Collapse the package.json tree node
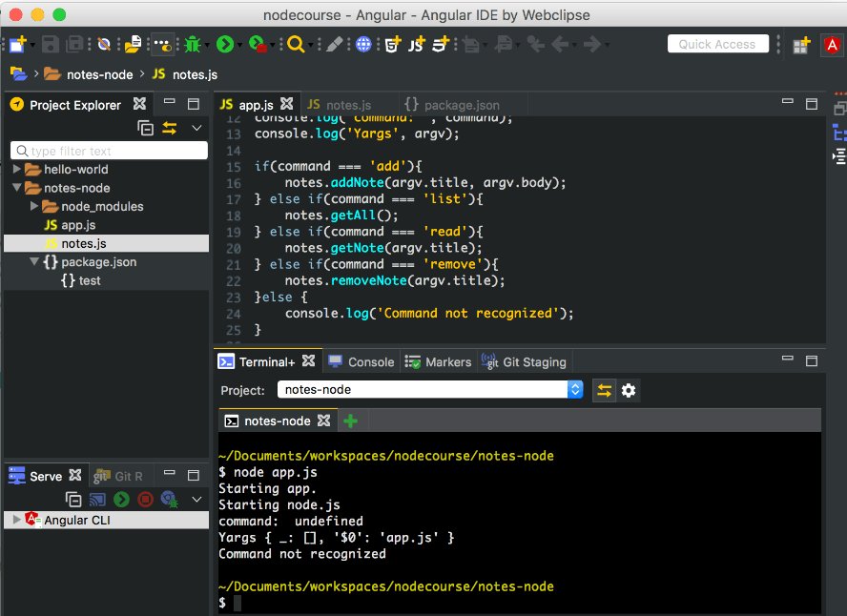Viewport: 847px width, 616px height. [34, 261]
